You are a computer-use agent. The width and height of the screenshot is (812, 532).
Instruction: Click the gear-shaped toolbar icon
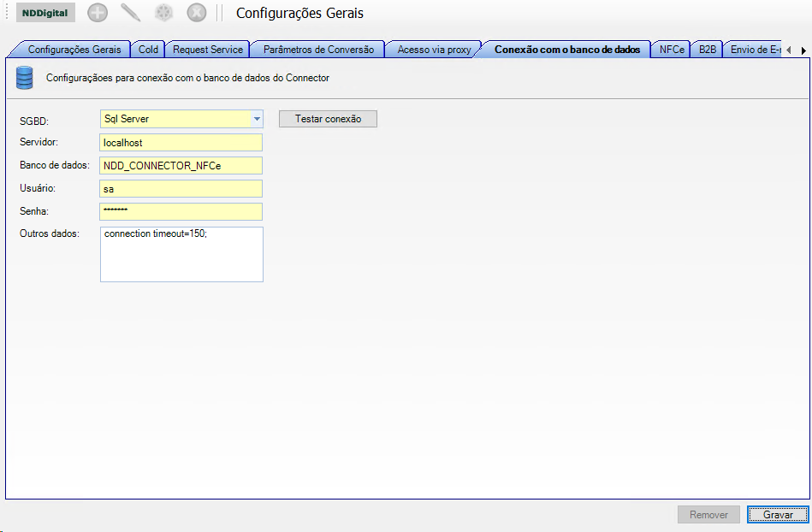point(163,13)
